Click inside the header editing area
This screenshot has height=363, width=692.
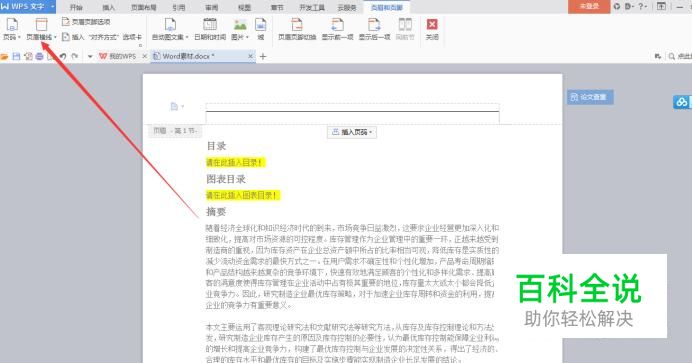352,114
